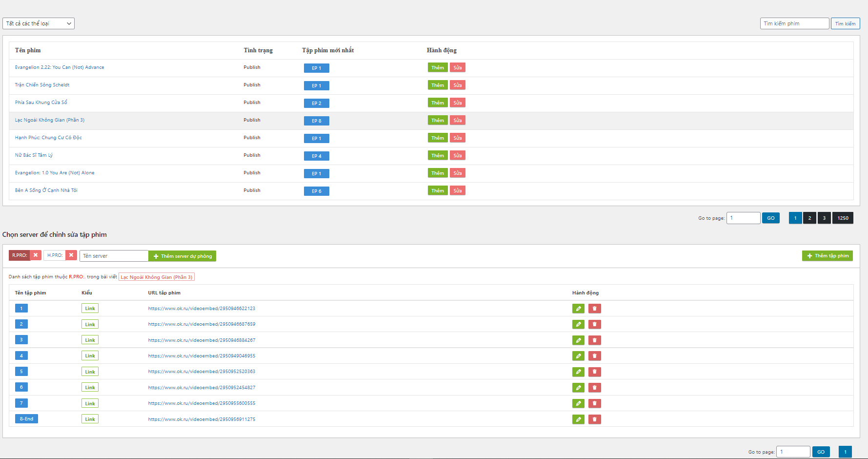
Task: Click Sửa for Evangelion 2.22 row
Action: (458, 68)
